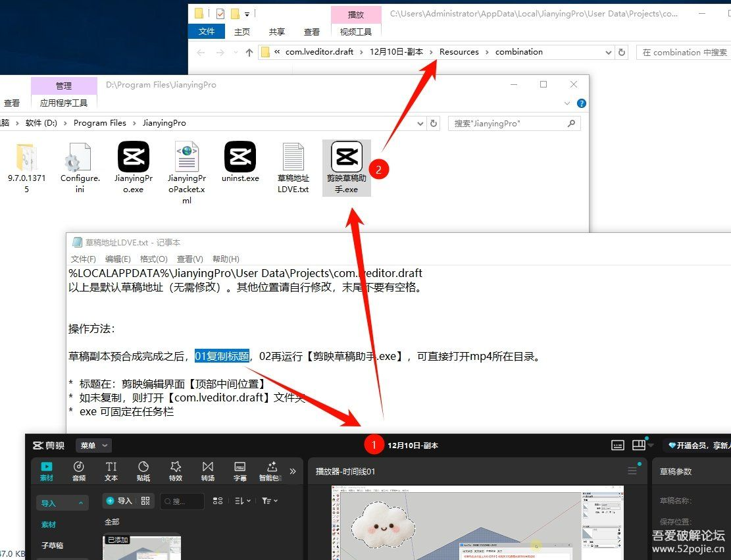
Task: Open the 转场 transitions panel
Action: pyautogui.click(x=207, y=471)
